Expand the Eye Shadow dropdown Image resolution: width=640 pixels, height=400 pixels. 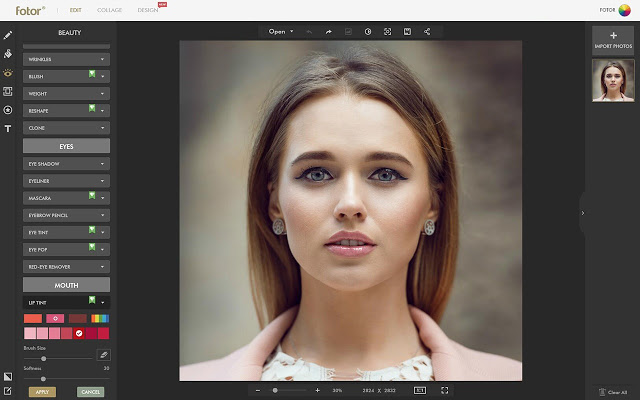point(66,164)
